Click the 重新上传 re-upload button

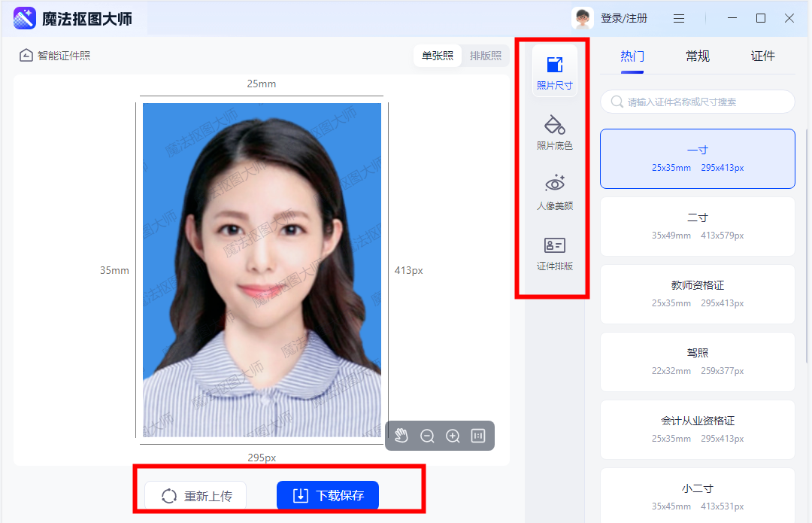(195, 495)
